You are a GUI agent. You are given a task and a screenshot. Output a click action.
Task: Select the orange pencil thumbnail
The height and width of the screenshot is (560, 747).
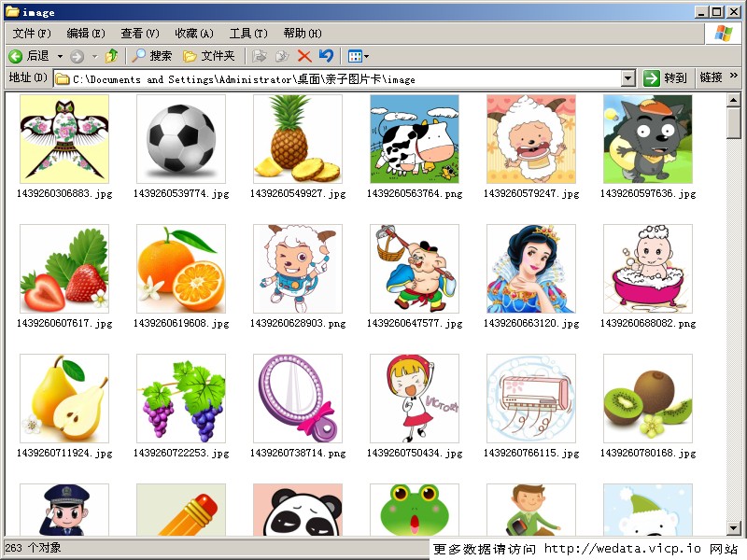[x=181, y=510]
